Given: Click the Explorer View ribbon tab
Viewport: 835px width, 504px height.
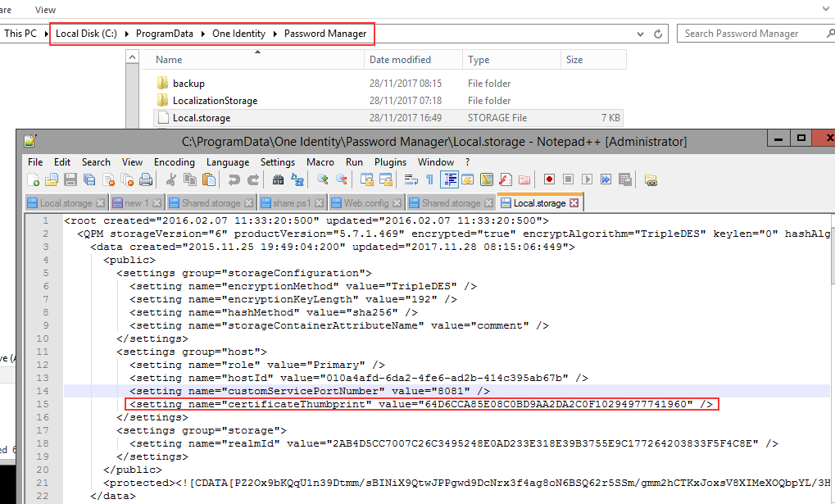Looking at the screenshot, I should click(45, 10).
